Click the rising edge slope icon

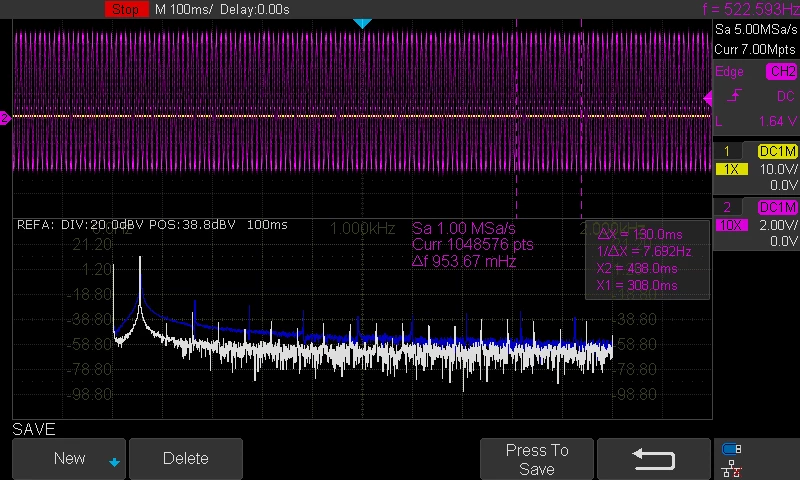(x=734, y=95)
